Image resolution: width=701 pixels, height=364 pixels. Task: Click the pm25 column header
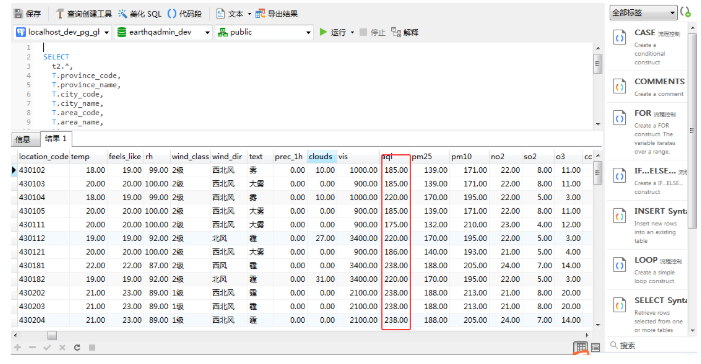pyautogui.click(x=430, y=157)
